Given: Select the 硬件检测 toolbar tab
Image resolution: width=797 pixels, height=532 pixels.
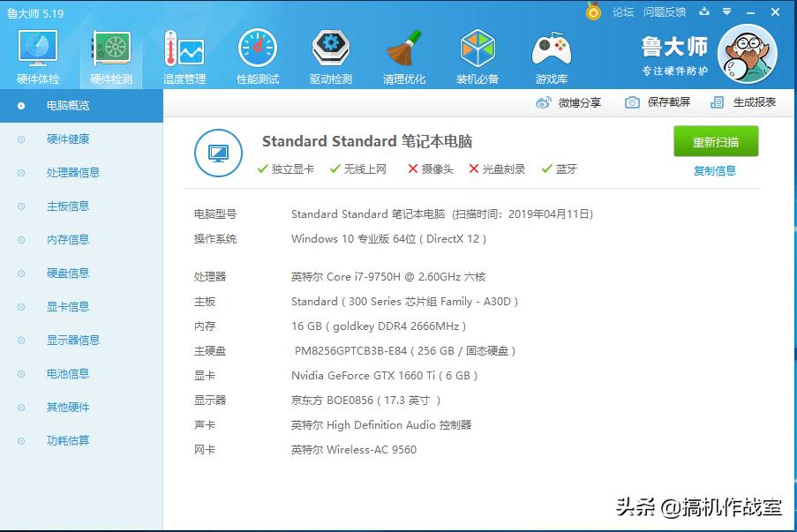Looking at the screenshot, I should click(109, 55).
